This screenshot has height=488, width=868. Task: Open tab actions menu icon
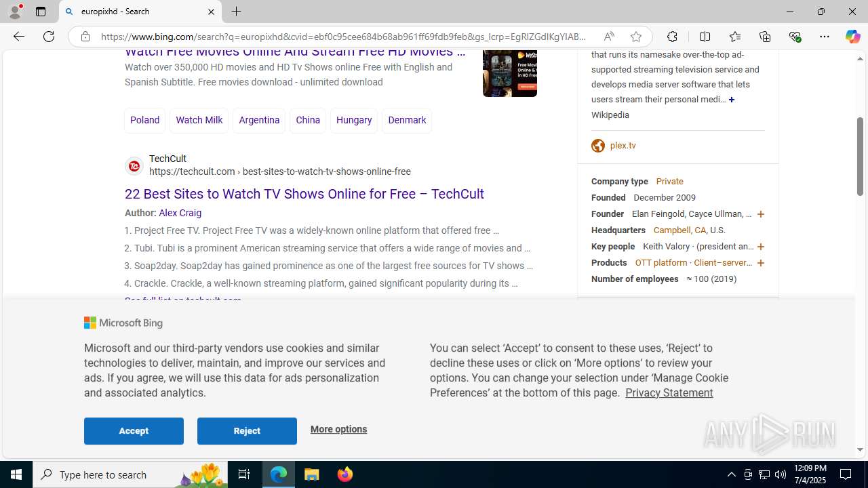[x=40, y=12]
